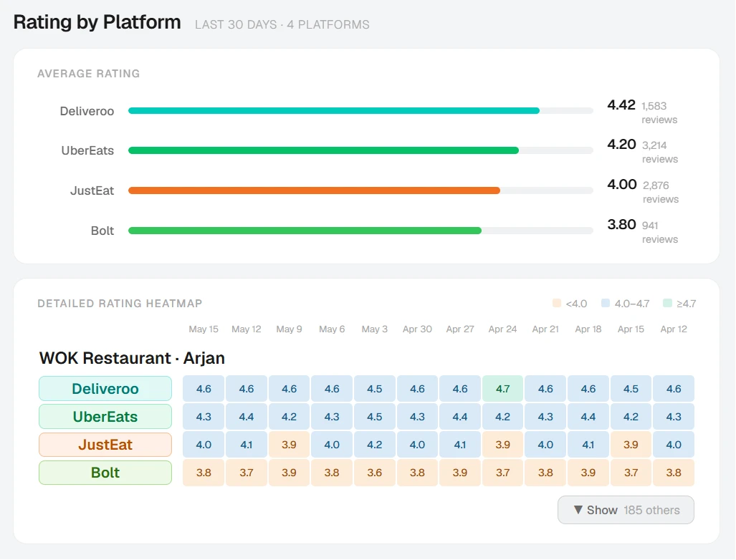The height and width of the screenshot is (560, 736).
Task: Click the UberEats average rating bar
Action: 360,150
